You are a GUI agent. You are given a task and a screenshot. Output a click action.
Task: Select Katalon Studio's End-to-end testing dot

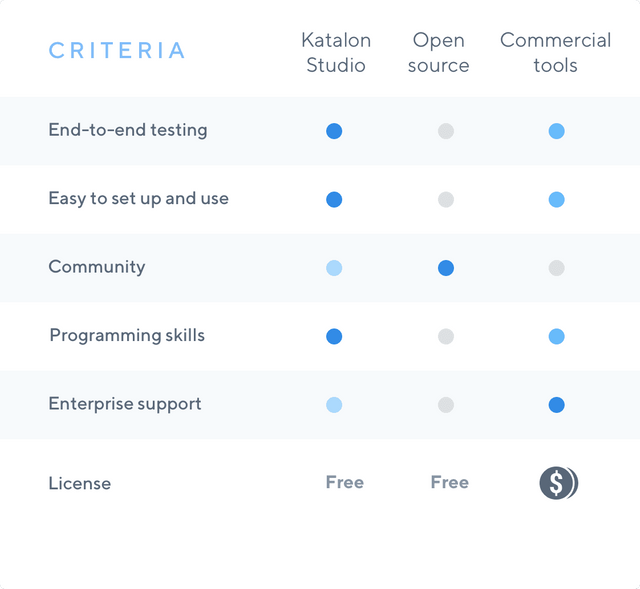click(x=334, y=131)
